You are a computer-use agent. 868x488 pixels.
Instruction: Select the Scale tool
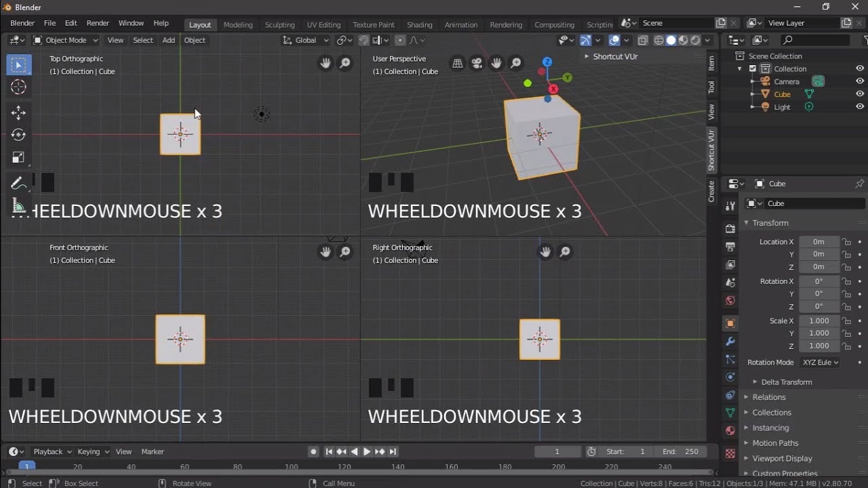(19, 157)
